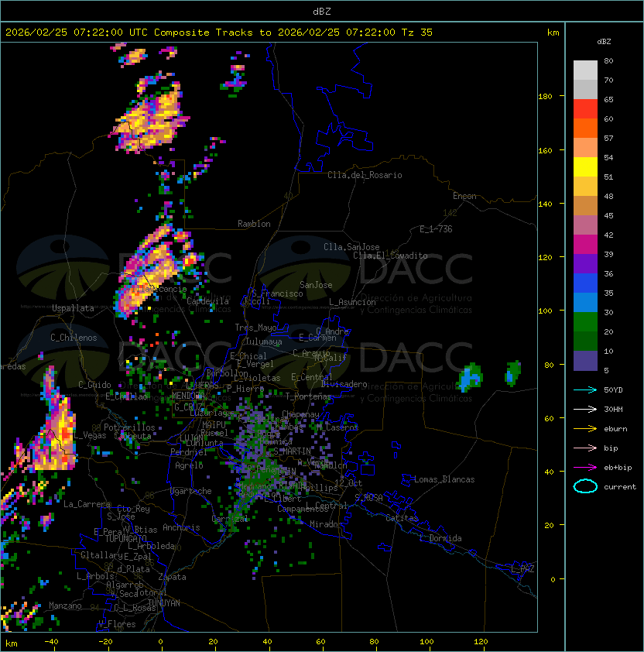Click the 'Uspallata' map label
Viewport: 644px width, 652px height.
73,308
